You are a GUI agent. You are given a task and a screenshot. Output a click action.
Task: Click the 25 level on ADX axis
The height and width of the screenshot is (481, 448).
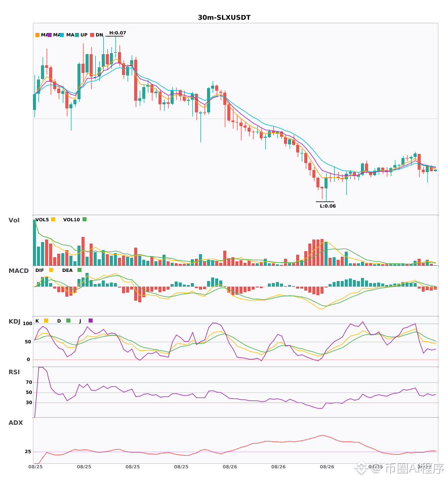[28, 452]
